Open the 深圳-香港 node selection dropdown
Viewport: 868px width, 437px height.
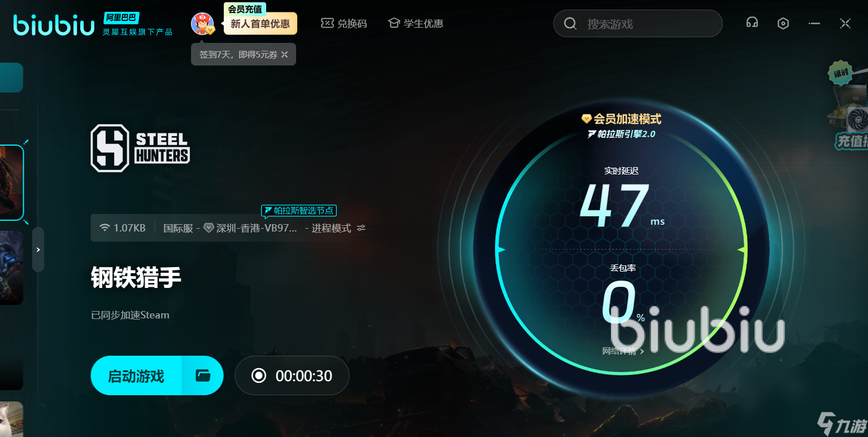click(250, 228)
